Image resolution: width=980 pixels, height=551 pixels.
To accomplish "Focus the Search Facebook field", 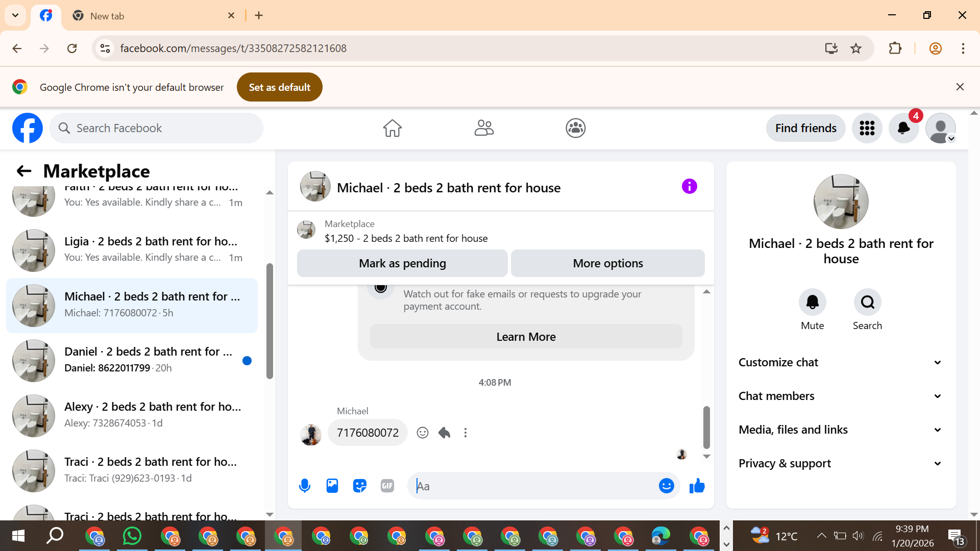I will (x=156, y=128).
